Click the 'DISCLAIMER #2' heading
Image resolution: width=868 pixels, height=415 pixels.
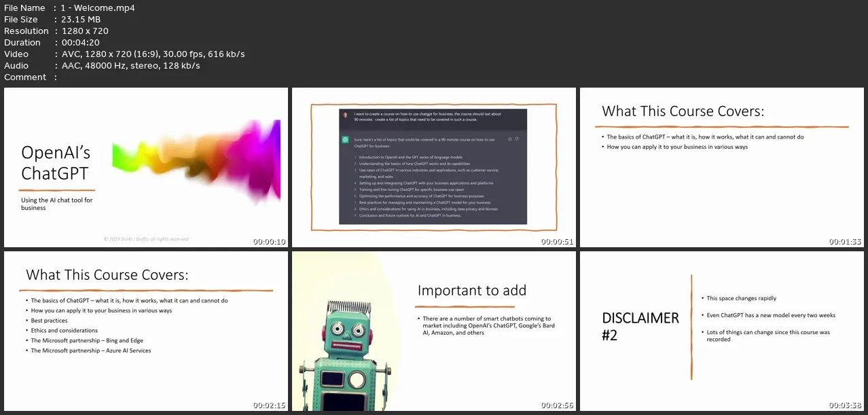(x=640, y=326)
